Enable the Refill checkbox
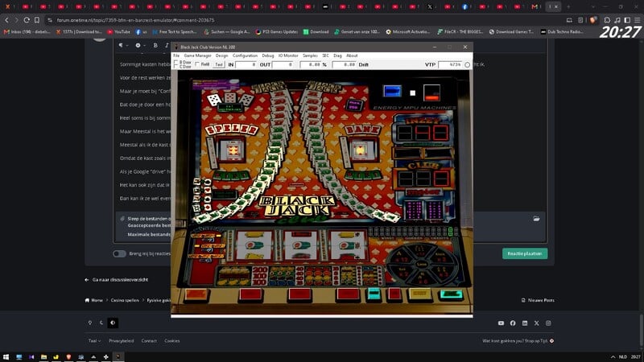The height and width of the screenshot is (362, 644). pyautogui.click(x=197, y=64)
